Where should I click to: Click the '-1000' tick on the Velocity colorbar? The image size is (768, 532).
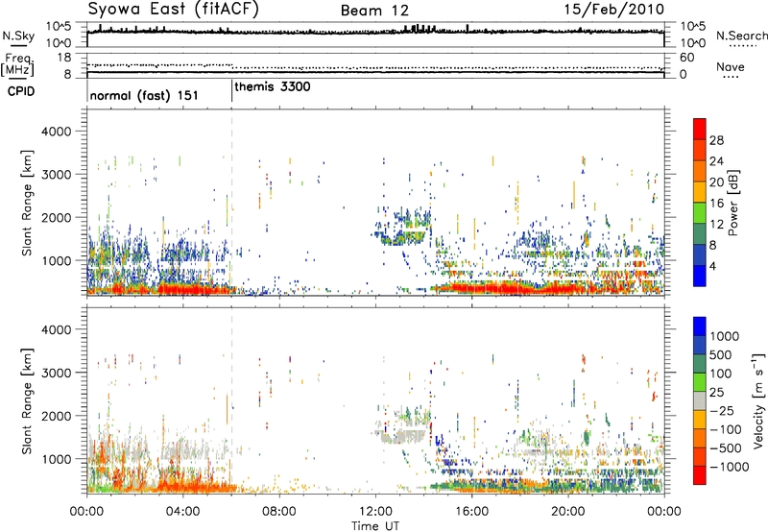point(730,467)
